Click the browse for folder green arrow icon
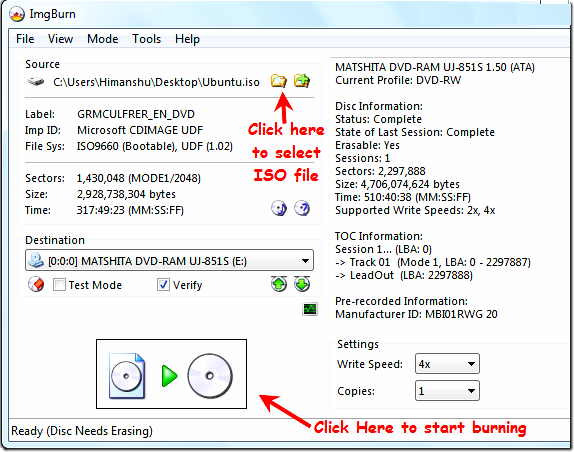This screenshot has height=452, width=574. pos(302,81)
